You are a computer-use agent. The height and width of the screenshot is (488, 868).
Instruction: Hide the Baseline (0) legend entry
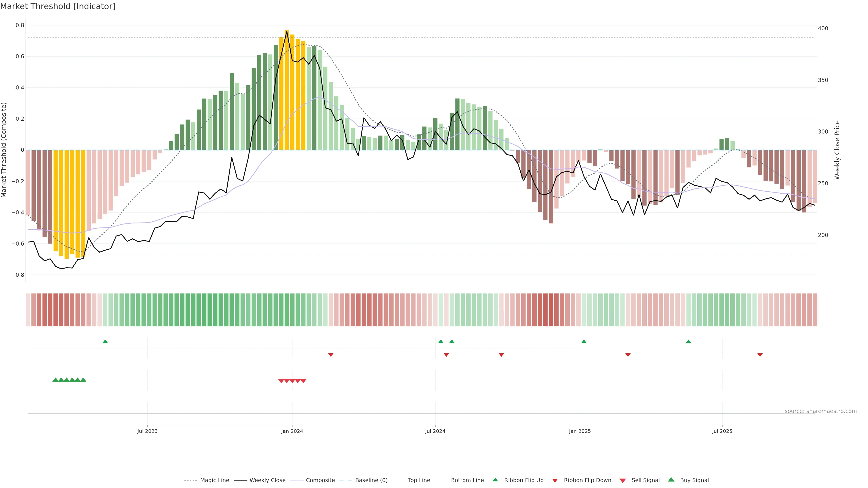pos(371,480)
